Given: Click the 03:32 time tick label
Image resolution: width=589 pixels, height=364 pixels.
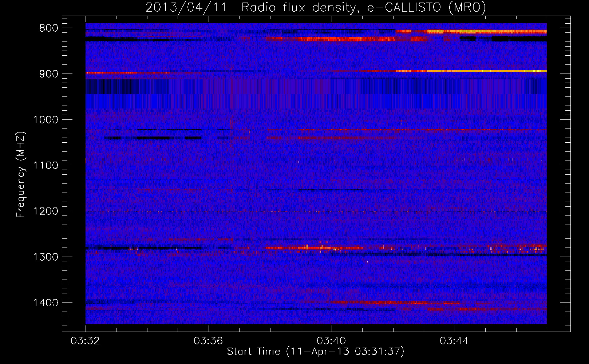Looking at the screenshot, I should click(x=86, y=341).
